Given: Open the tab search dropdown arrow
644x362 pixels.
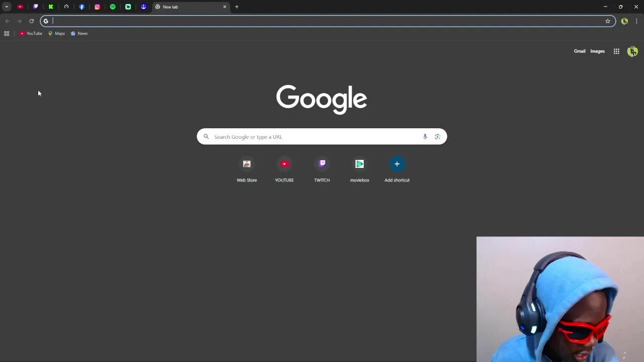Looking at the screenshot, I should point(7,7).
